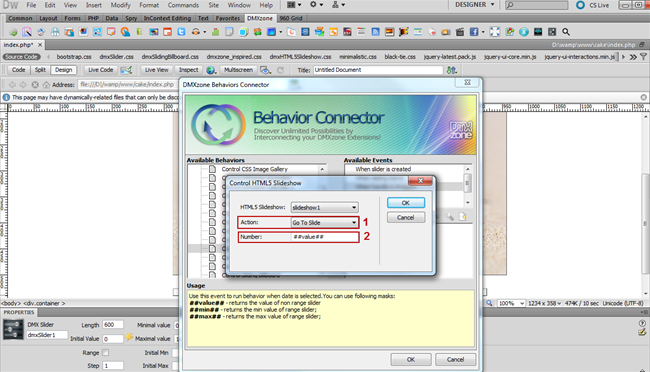Click the Source Code related files button
Image resolution: width=650 pixels, height=372 pixels.
click(x=22, y=57)
